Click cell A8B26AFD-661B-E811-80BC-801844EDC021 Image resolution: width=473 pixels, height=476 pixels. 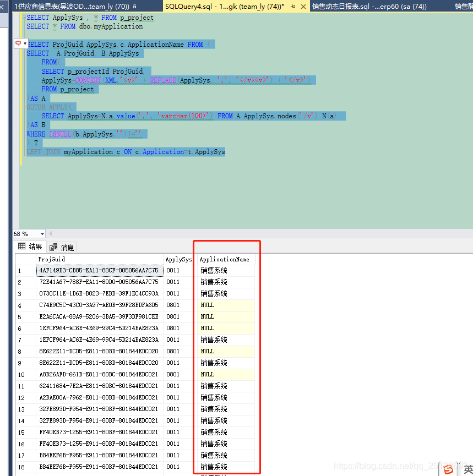[99, 374]
